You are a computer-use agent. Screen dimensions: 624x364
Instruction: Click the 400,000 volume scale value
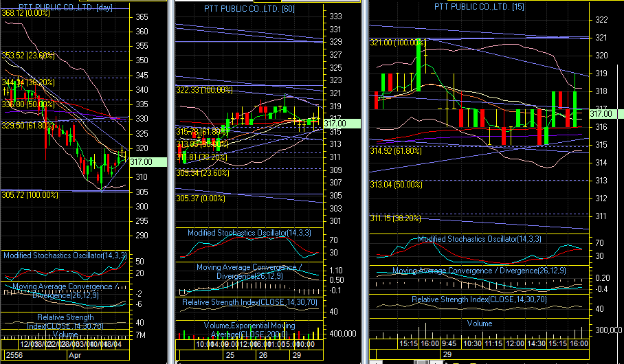[342, 333]
